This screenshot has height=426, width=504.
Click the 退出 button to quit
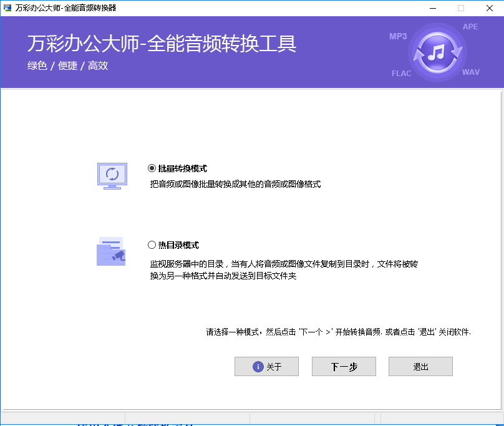coord(420,367)
